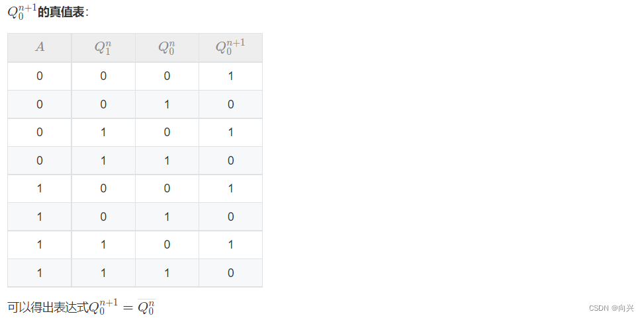
Task: Click the Q1^n cell in third data row
Action: click(x=103, y=132)
